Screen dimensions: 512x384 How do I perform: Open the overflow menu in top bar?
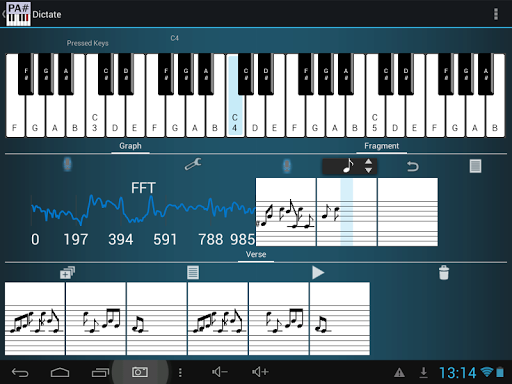click(x=496, y=14)
